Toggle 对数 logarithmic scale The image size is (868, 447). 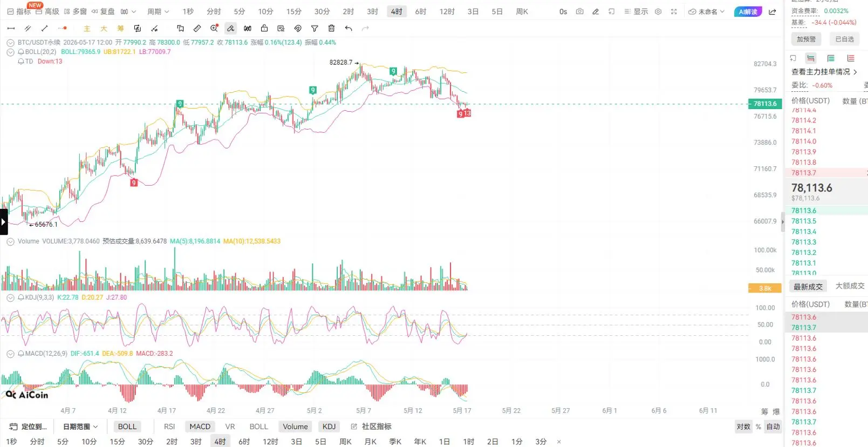point(743,426)
